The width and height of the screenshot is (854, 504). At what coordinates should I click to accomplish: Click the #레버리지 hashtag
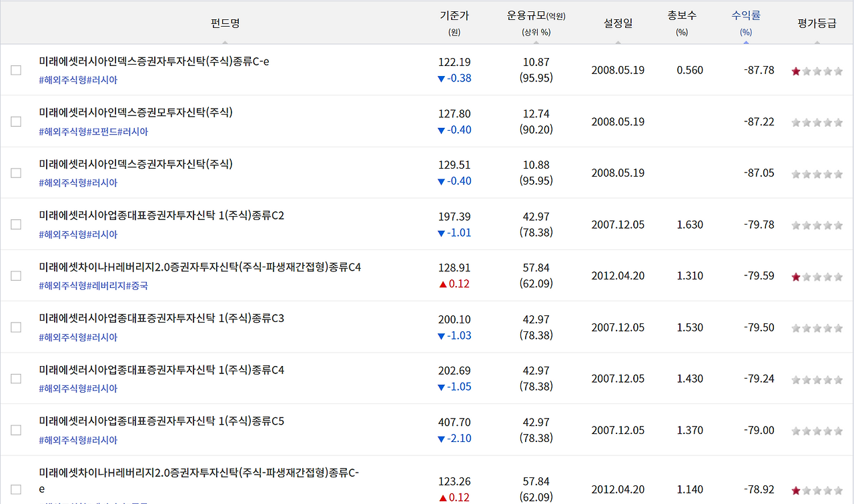coord(107,285)
